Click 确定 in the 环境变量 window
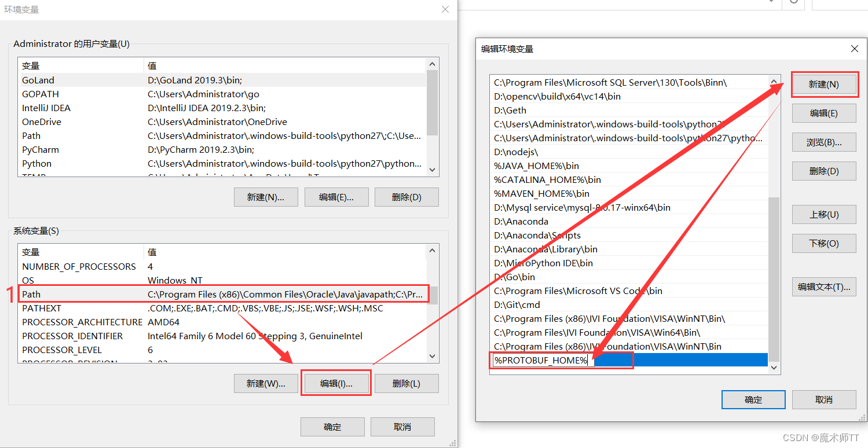Image resolution: width=868 pixels, height=448 pixels. click(332, 427)
